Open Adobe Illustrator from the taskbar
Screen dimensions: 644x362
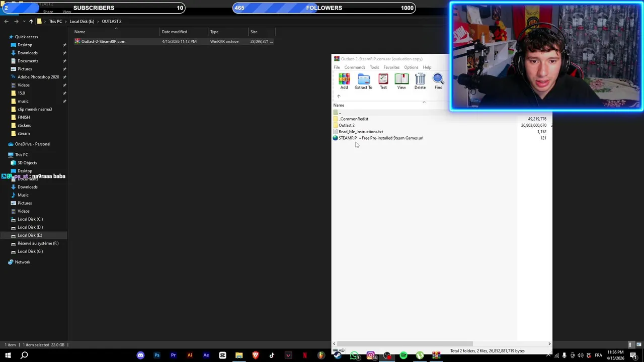click(190, 355)
